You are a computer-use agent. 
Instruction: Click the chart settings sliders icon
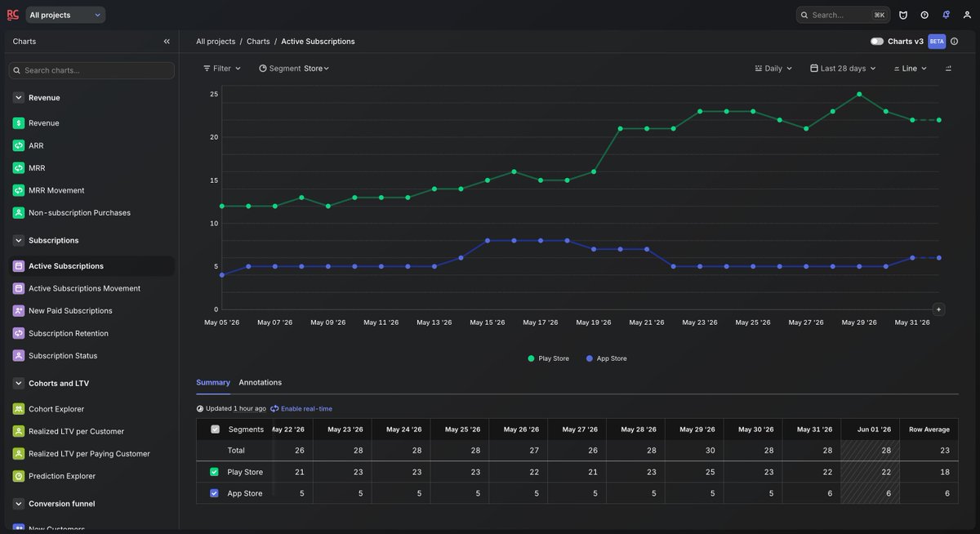[948, 69]
